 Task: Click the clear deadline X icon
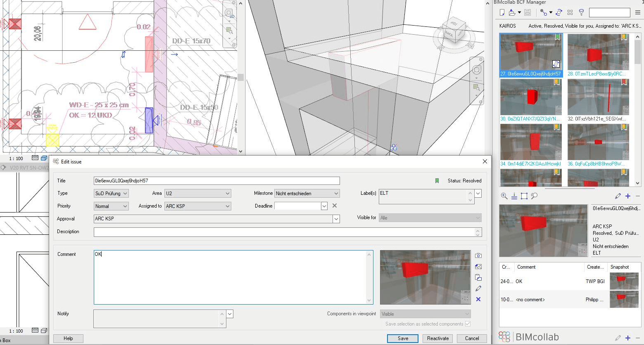pos(335,206)
